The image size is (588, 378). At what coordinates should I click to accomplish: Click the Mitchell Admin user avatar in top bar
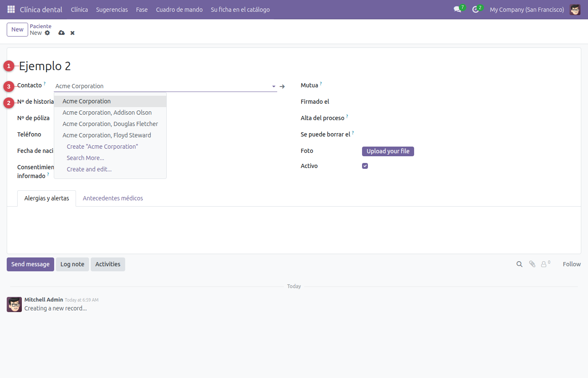575,9
